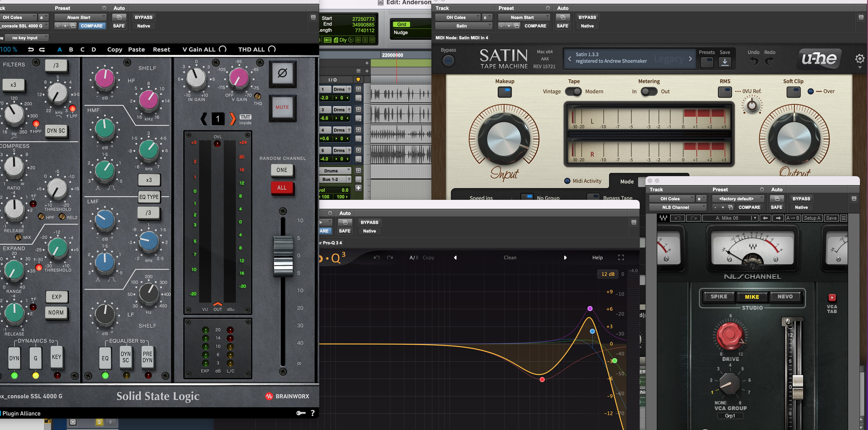868x430 pixels.
Task: Click Pro-Q 3 undo icon
Action: pos(376,257)
